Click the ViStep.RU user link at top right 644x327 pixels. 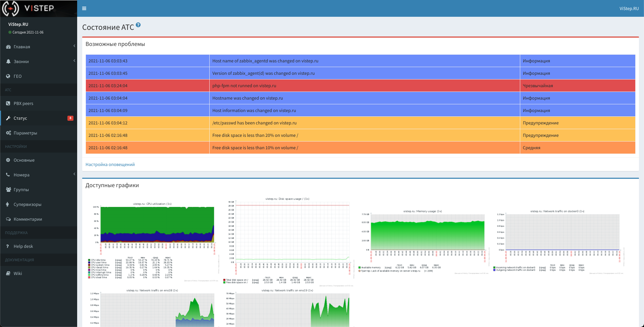[x=629, y=9]
